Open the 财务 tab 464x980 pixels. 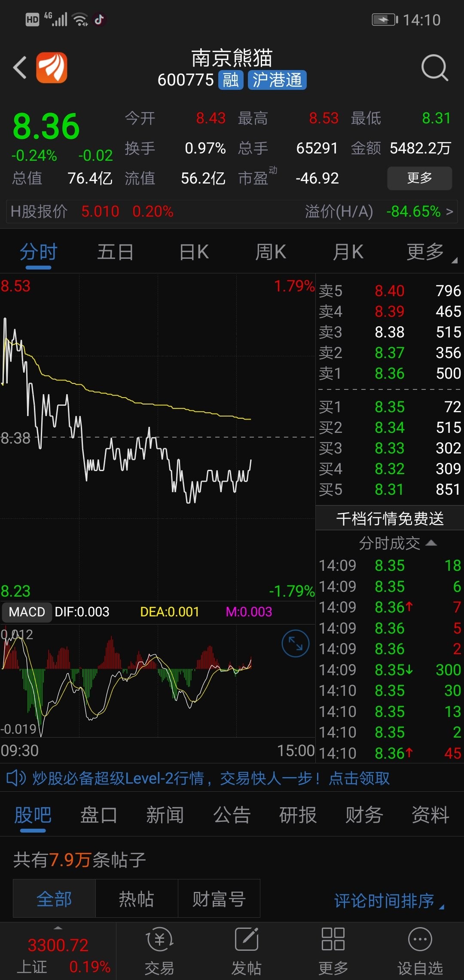click(x=364, y=815)
